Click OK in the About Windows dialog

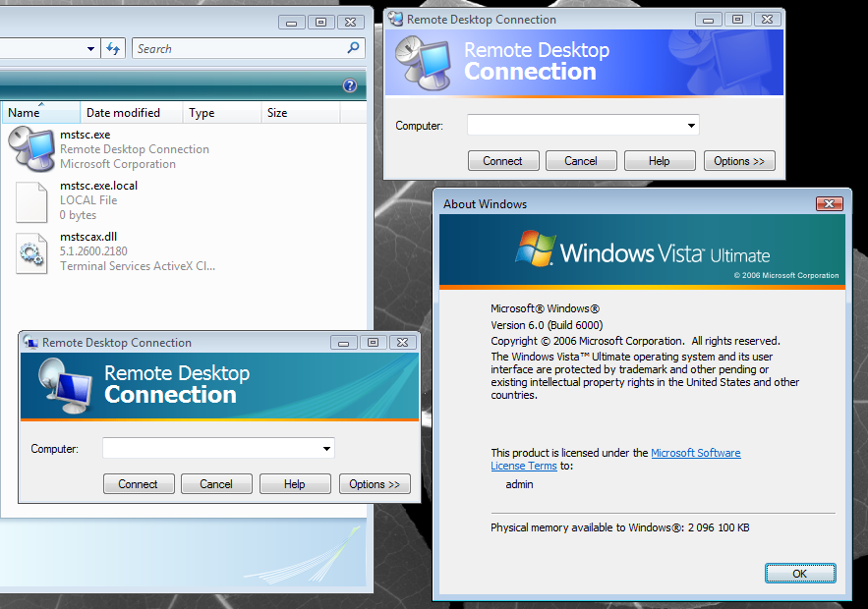pyautogui.click(x=800, y=574)
